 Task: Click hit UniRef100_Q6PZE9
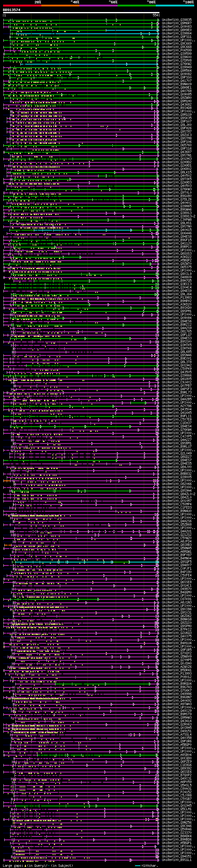177,761
